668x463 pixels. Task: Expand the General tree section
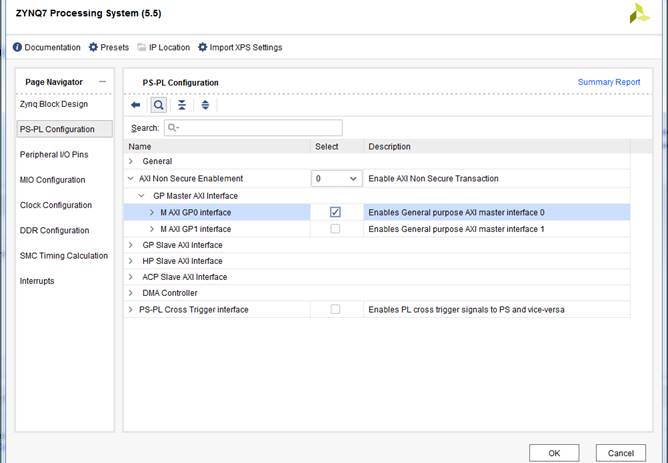pos(131,161)
